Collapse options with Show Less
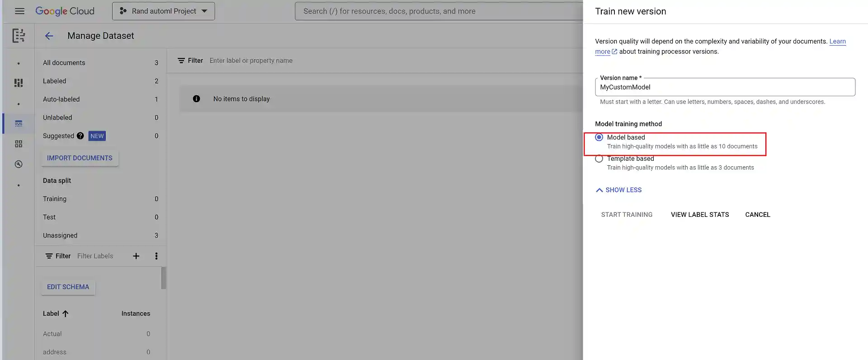The image size is (868, 360). point(619,190)
